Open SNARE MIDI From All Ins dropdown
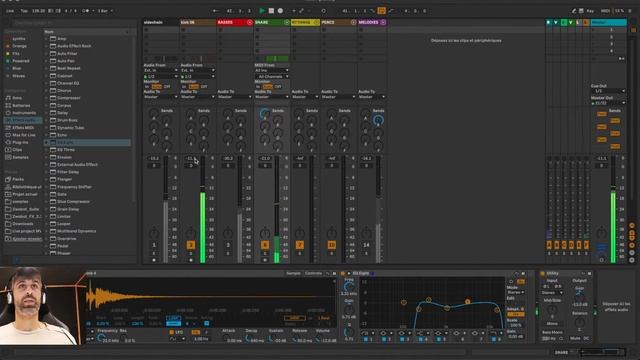The image size is (640, 360). pos(272,71)
